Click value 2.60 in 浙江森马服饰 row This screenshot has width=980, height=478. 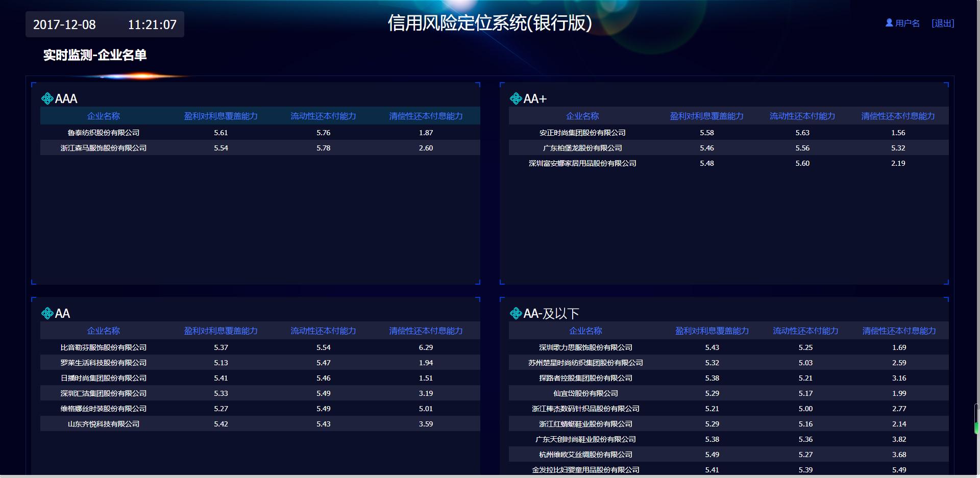click(426, 148)
